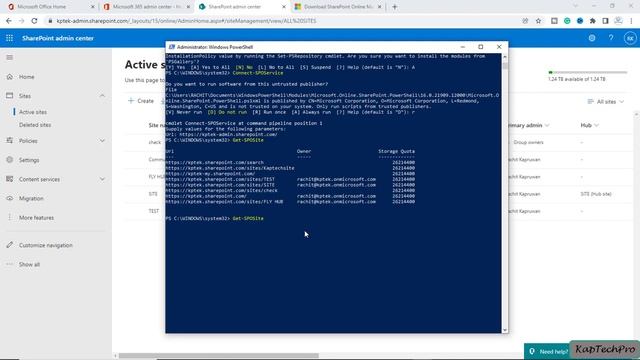The height and width of the screenshot is (360, 640).
Task: Click the Settings gear icon in the sidebar
Action: point(10,160)
